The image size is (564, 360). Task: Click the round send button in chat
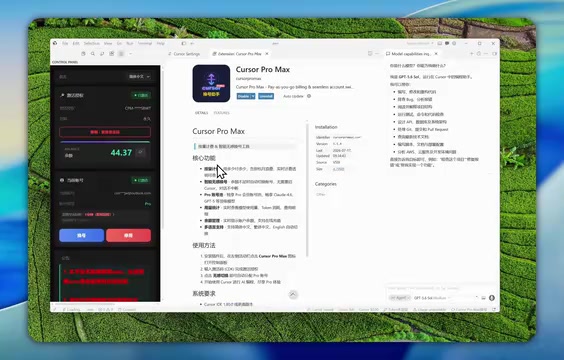492,298
